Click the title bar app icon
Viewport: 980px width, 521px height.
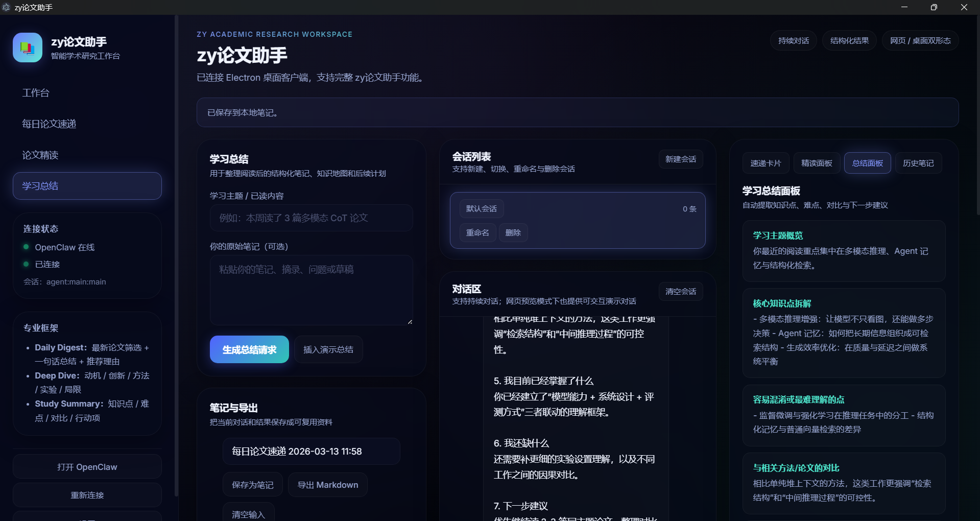(6, 7)
